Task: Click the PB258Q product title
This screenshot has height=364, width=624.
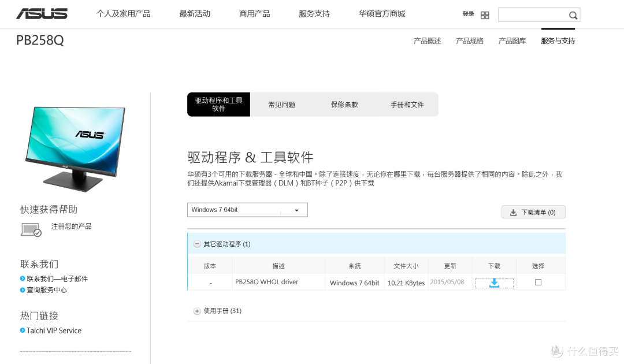Action: click(x=40, y=40)
